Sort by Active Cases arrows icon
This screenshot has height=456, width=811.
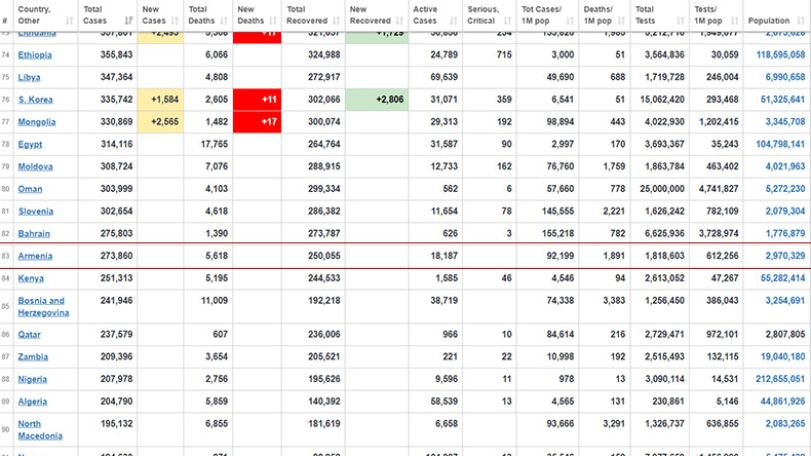(454, 21)
